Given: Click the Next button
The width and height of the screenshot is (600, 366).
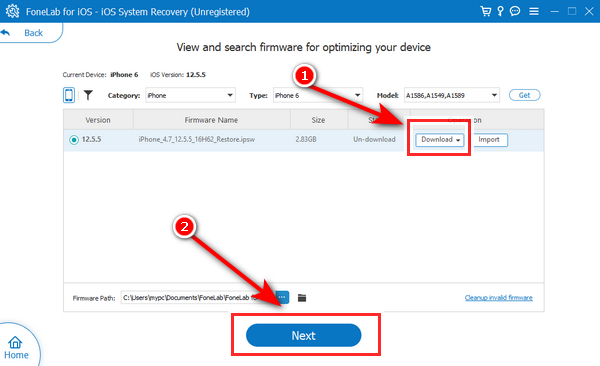Looking at the screenshot, I should (x=303, y=335).
